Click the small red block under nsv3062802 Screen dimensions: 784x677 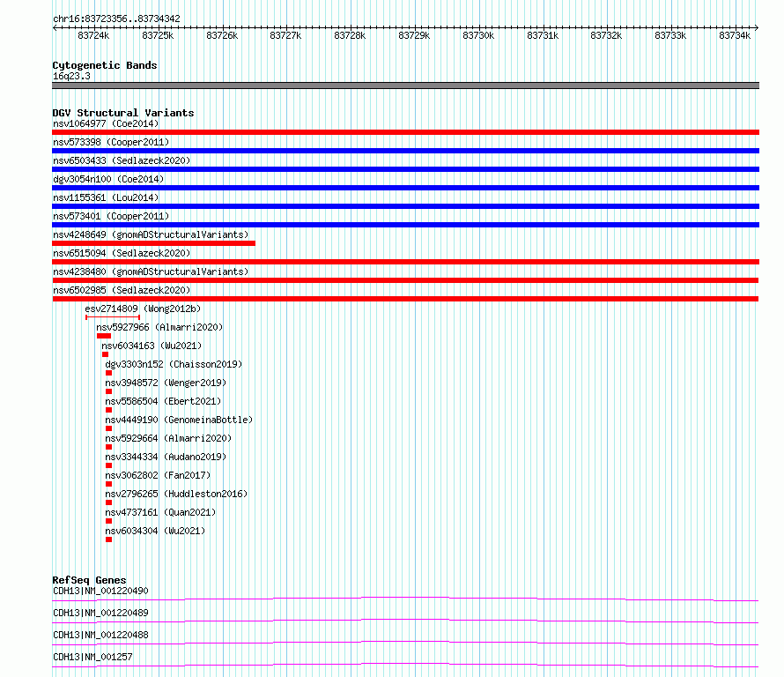pos(108,484)
